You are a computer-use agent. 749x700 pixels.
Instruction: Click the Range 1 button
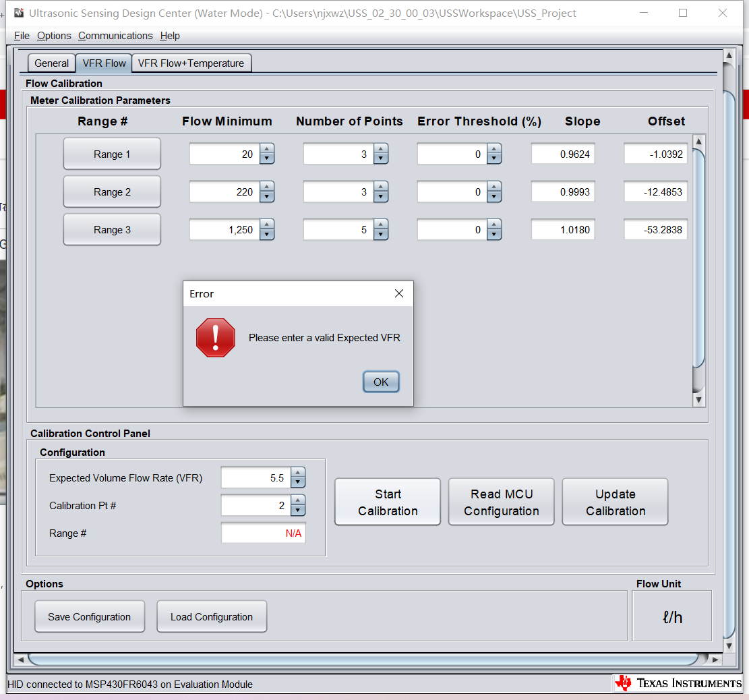pos(112,154)
